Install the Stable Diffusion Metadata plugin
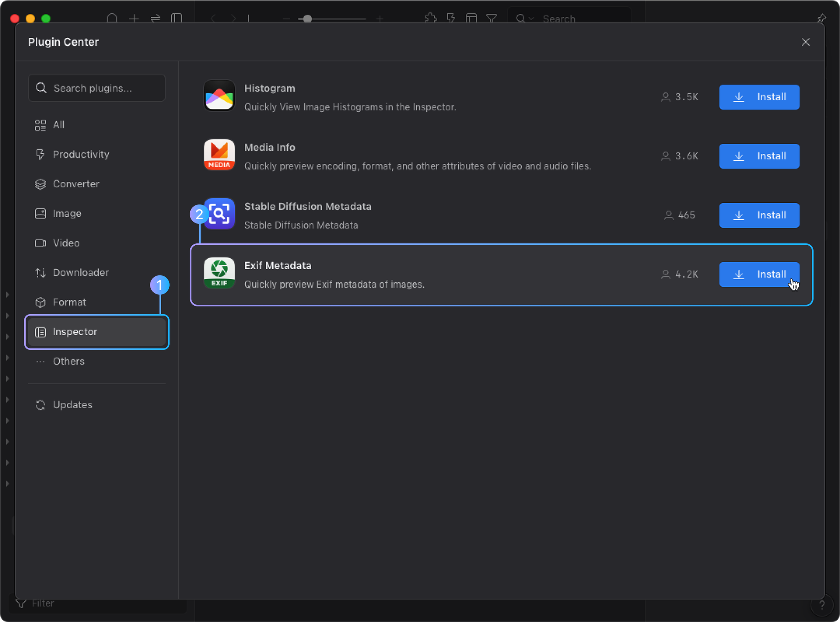The image size is (840, 622). coord(760,215)
